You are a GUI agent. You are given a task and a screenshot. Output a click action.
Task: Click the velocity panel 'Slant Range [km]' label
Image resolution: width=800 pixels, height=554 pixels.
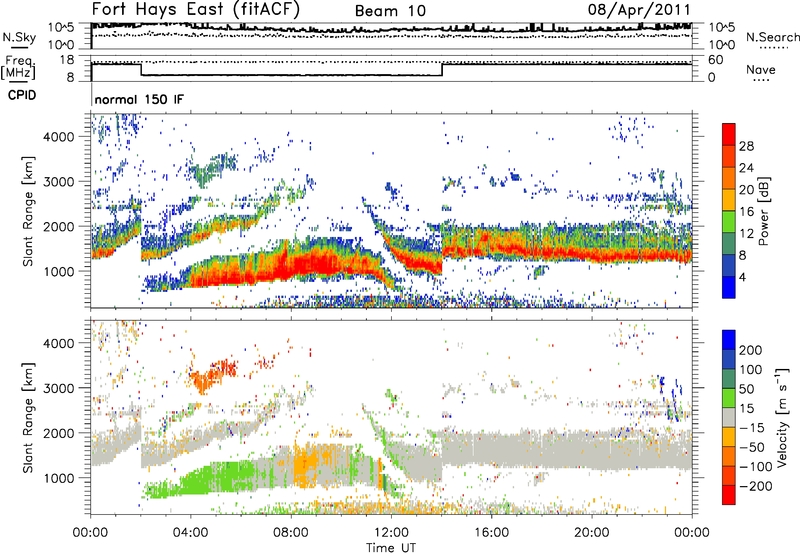28,417
